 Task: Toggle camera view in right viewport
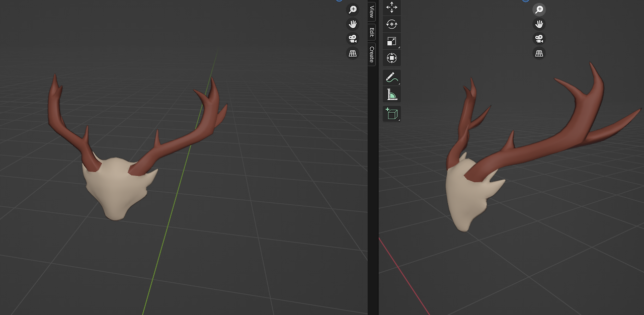539,39
